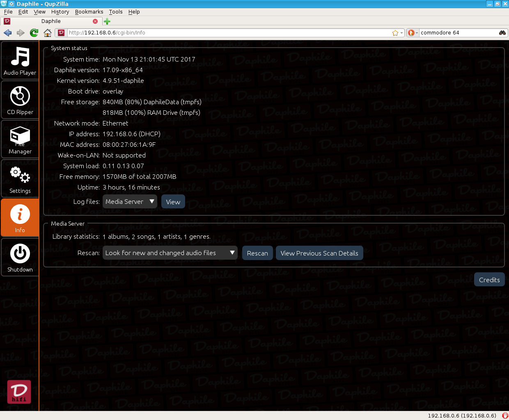
Task: Open the Tools menu
Action: 116,12
